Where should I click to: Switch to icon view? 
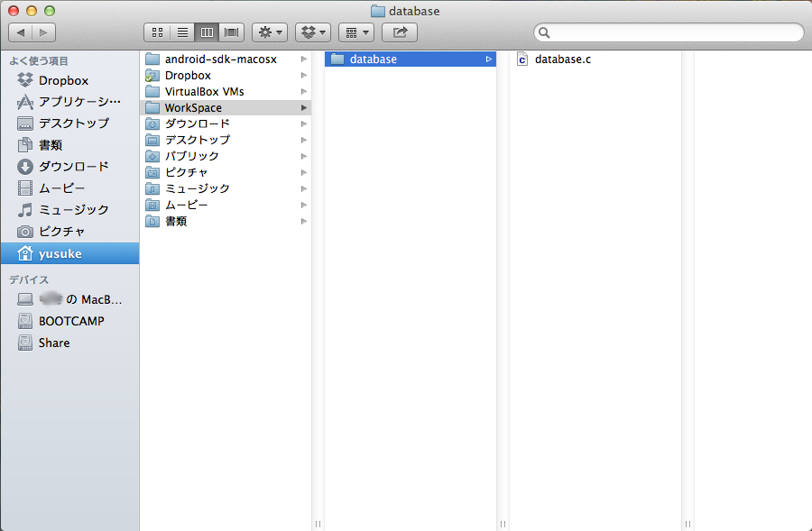157,32
